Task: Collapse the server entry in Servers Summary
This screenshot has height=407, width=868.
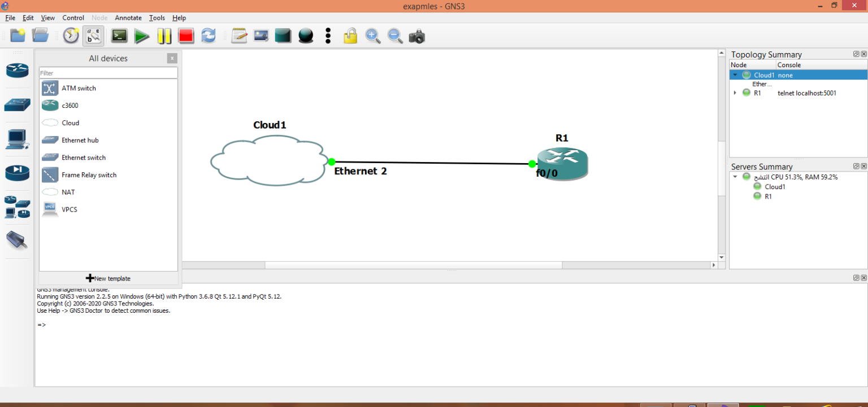Action: click(x=735, y=177)
